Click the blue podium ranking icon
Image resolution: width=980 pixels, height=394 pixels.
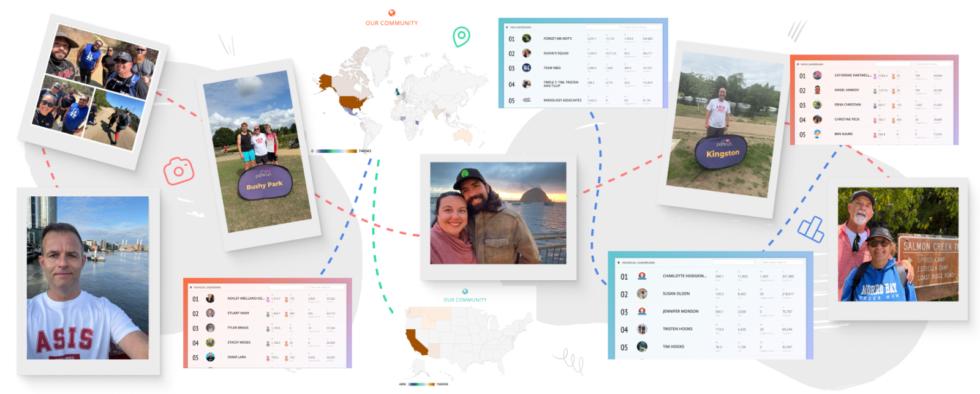[810, 229]
